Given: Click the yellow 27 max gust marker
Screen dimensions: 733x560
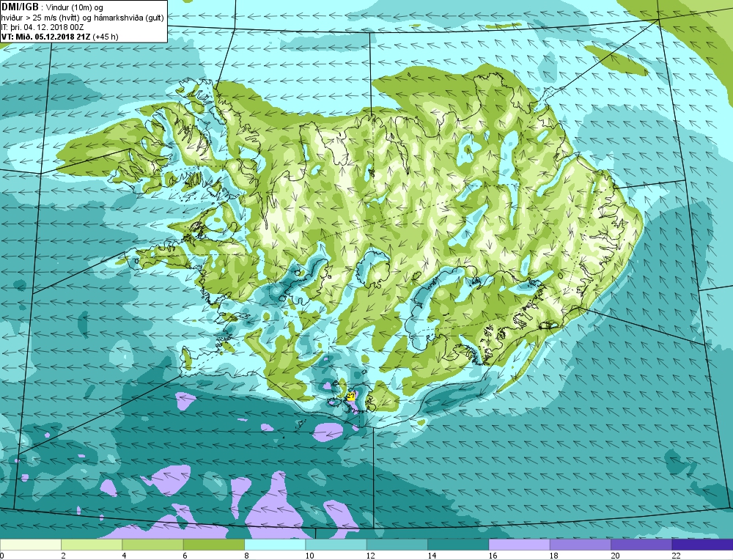Looking at the screenshot, I should 351,397.
